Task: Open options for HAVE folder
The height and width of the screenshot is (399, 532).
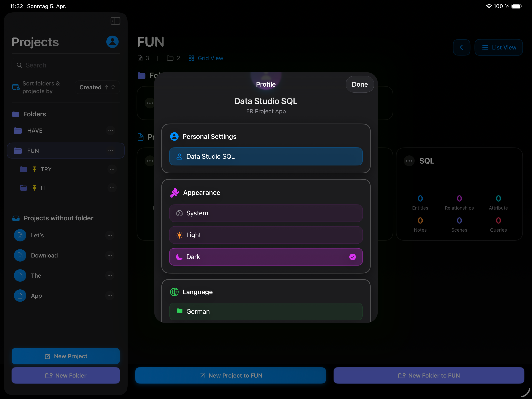Action: coord(110,131)
